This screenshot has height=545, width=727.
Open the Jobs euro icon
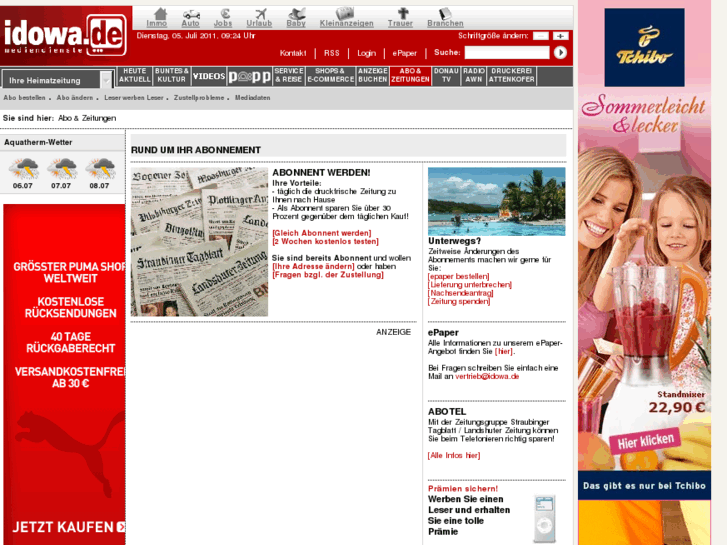224,13
